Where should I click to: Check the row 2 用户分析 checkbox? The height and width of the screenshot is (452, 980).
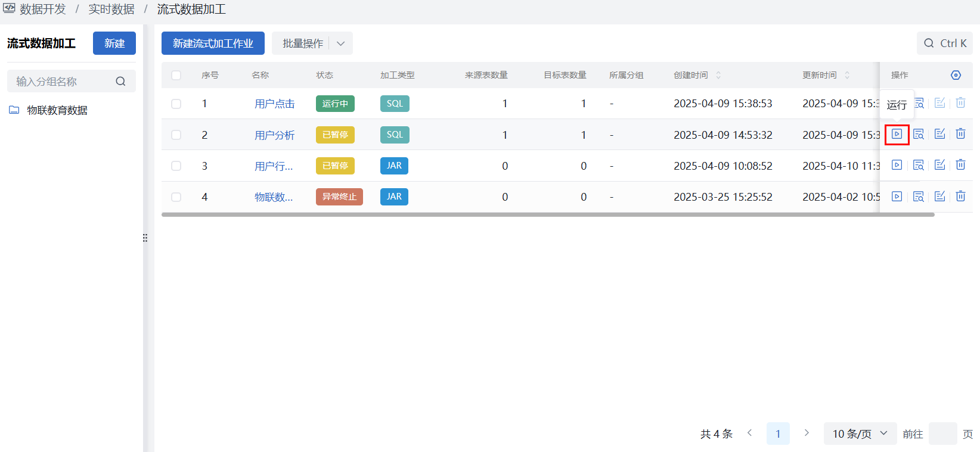point(176,135)
